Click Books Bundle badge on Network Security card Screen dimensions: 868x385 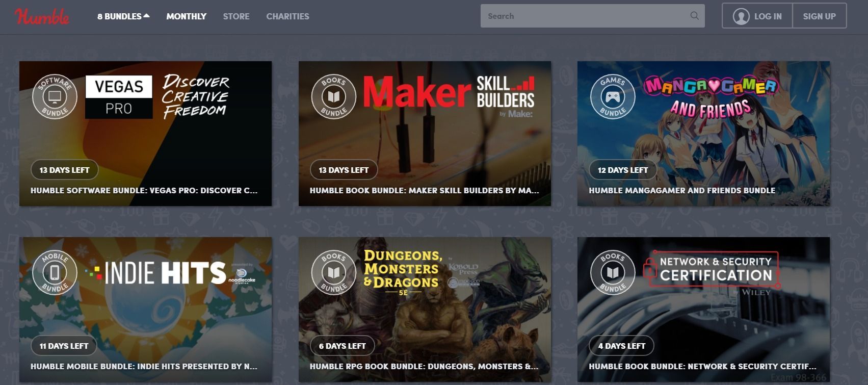(613, 272)
